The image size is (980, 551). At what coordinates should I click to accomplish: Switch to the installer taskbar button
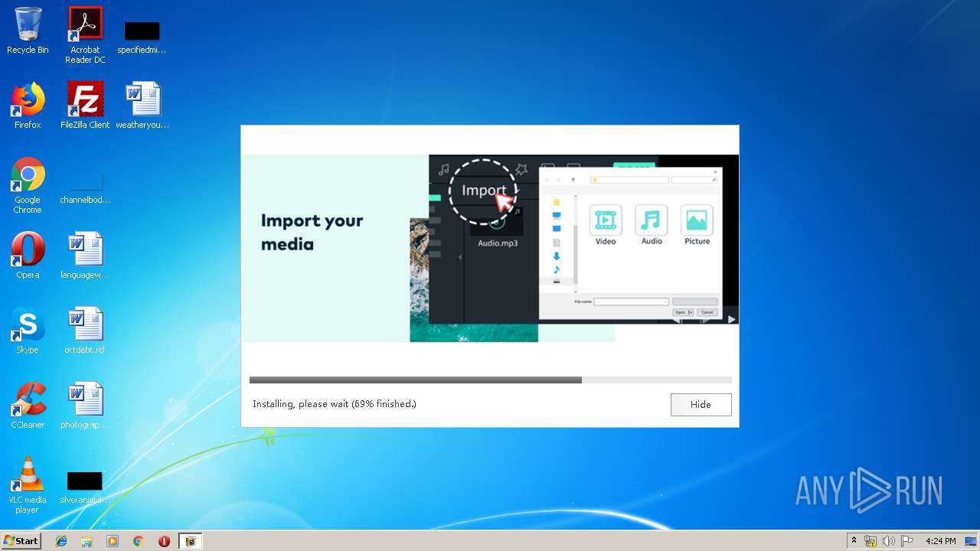pyautogui.click(x=191, y=541)
